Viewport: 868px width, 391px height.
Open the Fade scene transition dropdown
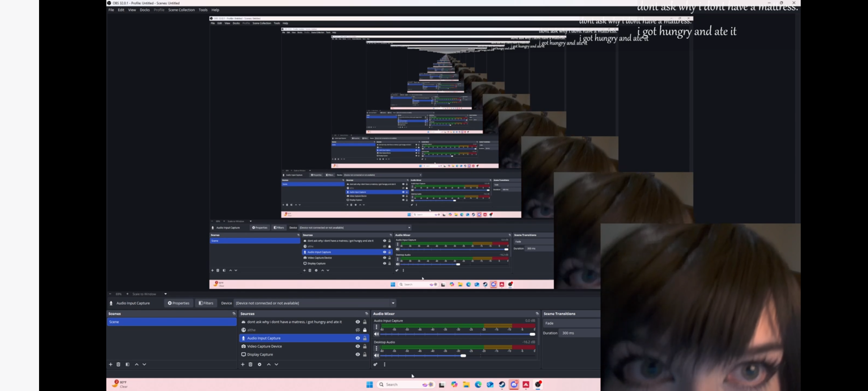571,323
